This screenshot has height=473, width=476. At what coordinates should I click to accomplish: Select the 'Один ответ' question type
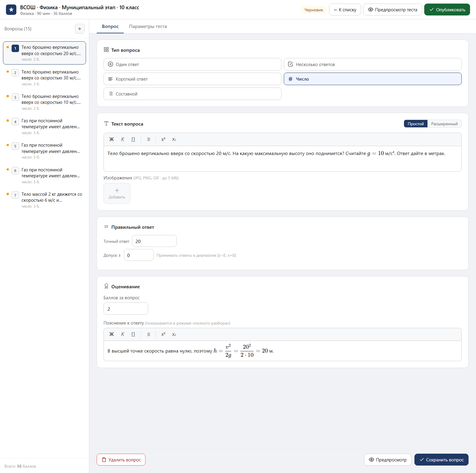pyautogui.click(x=192, y=64)
